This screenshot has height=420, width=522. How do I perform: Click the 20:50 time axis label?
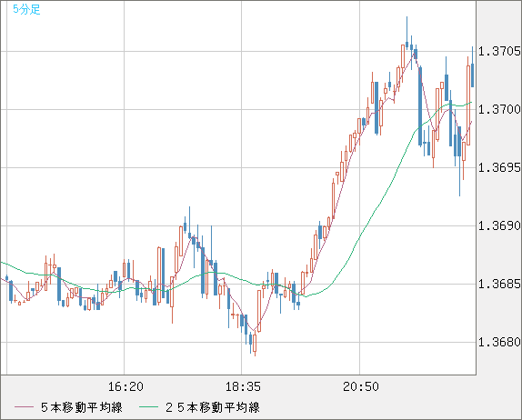point(361,386)
